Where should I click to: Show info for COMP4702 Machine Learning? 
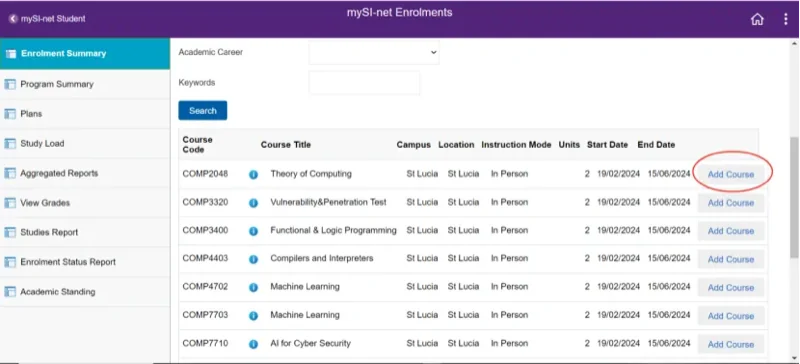[253, 287]
